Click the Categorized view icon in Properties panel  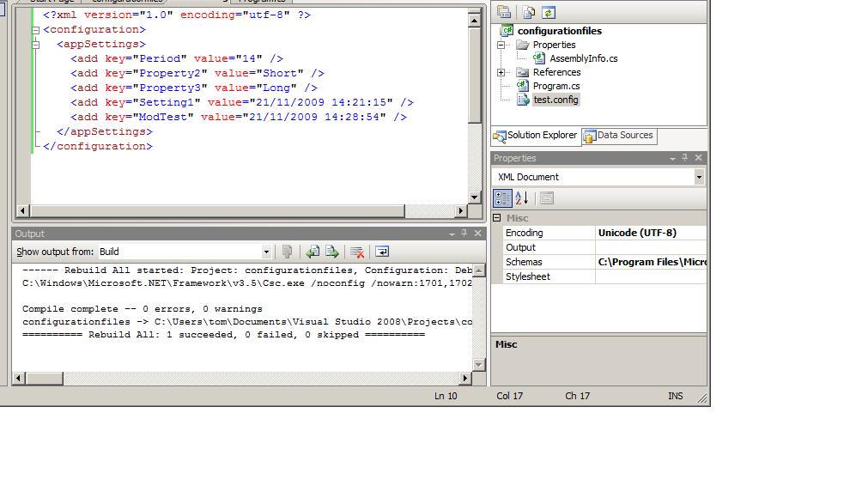[x=502, y=198]
